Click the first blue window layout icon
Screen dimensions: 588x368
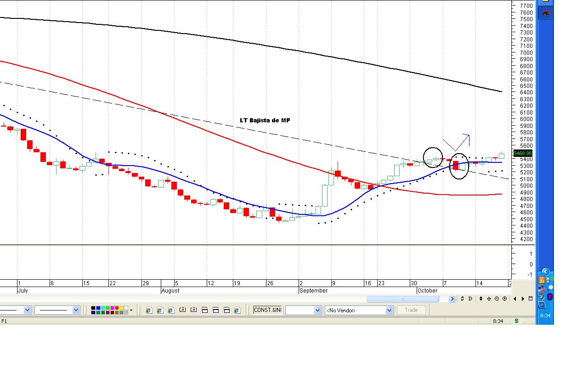(x=205, y=310)
